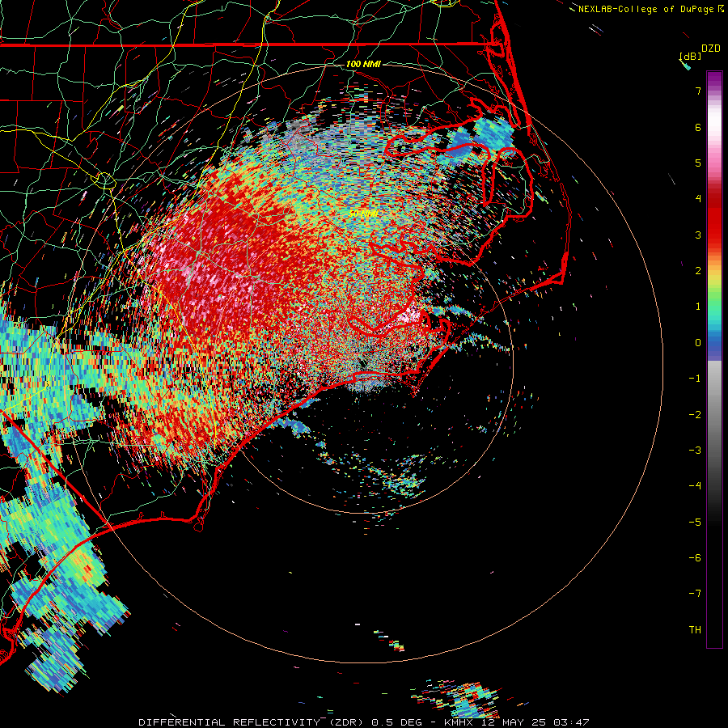
Task: Click the "DIFFERENTIAL REFLECTIVITY (ZDR)" caption line
Action: (x=365, y=722)
